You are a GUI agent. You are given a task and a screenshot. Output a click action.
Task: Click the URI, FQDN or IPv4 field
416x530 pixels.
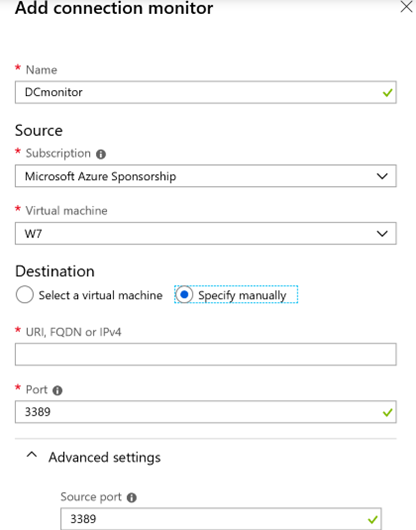205,355
